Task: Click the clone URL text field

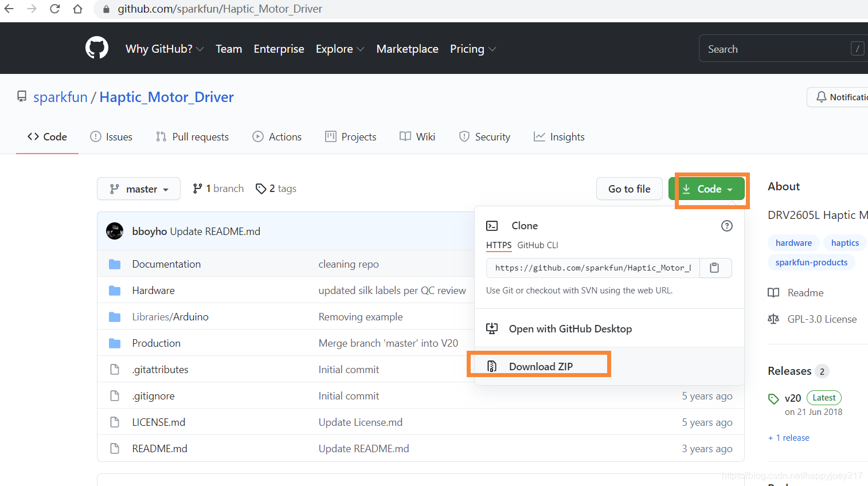Action: pyautogui.click(x=593, y=268)
